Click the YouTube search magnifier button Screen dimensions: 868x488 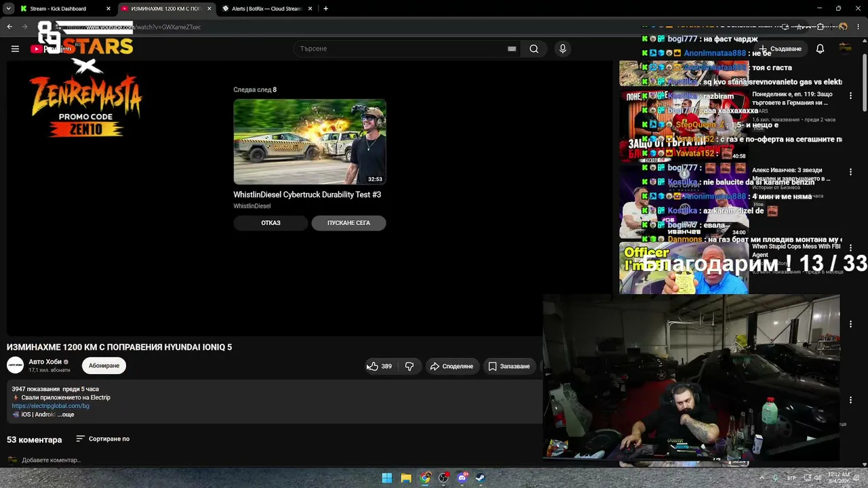click(x=534, y=49)
